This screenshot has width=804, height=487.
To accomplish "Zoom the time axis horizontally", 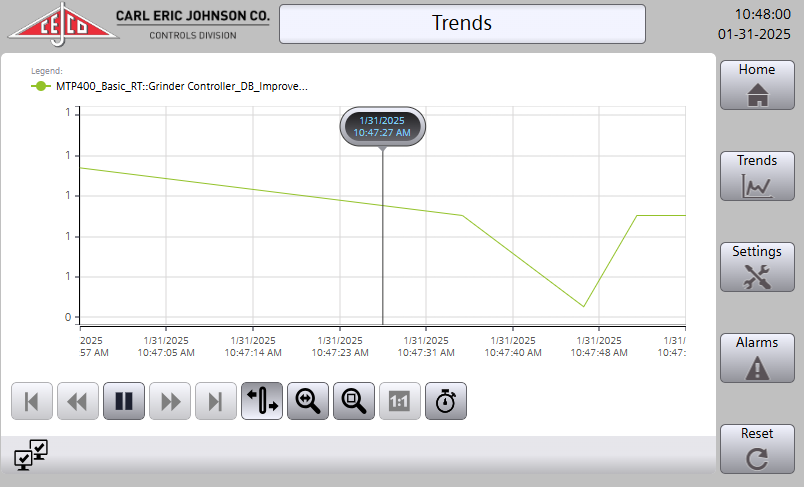I will [x=308, y=401].
